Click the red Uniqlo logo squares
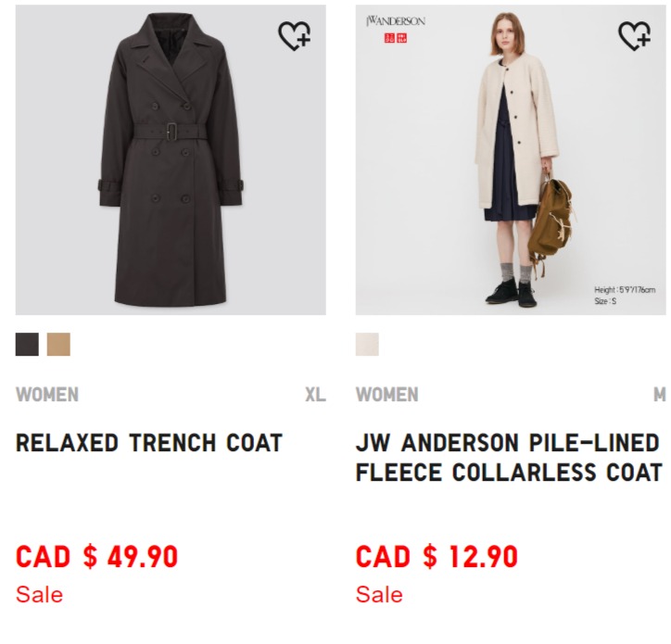 396,38
